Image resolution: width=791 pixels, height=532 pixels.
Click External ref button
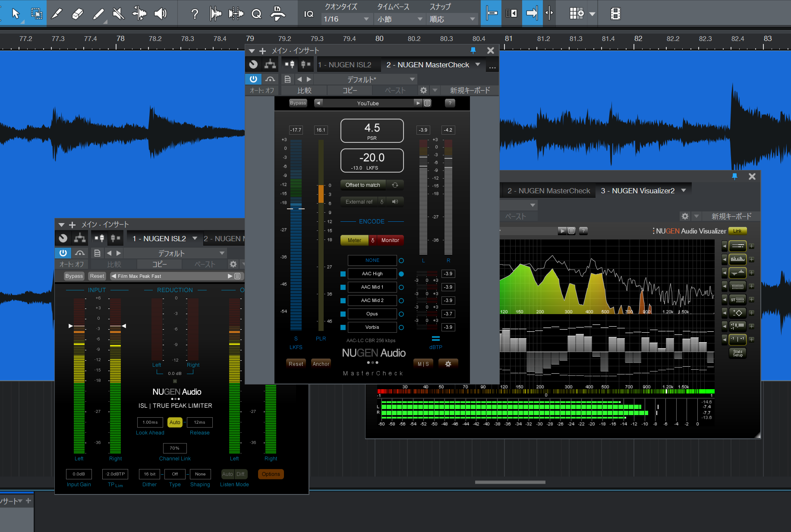click(x=359, y=201)
